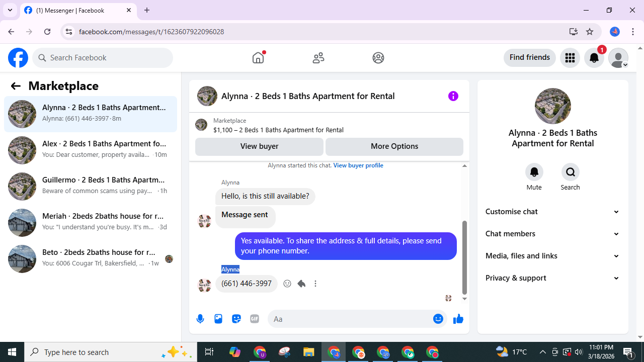Search in conversation using magnifier icon

(x=571, y=172)
